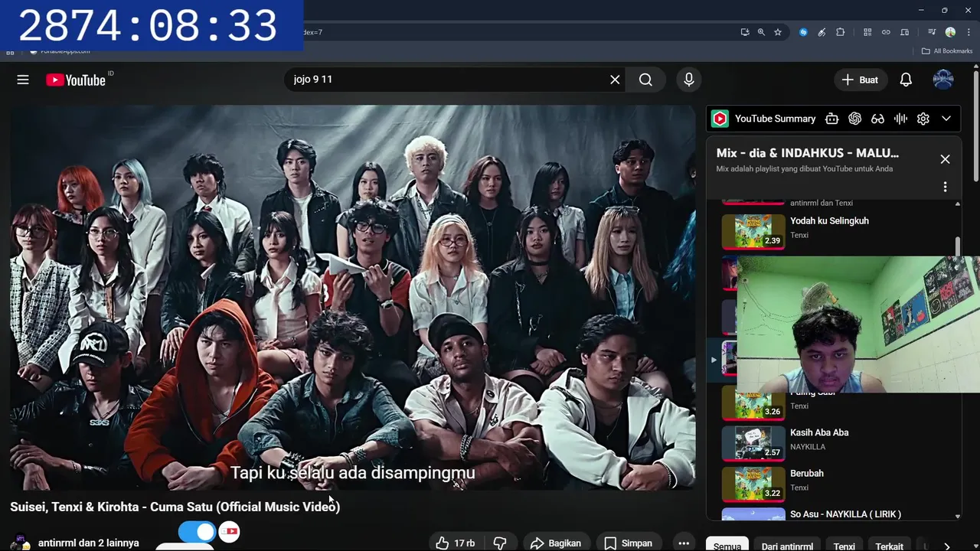
Task: Go to YouTube home via logo
Action: 75,80
